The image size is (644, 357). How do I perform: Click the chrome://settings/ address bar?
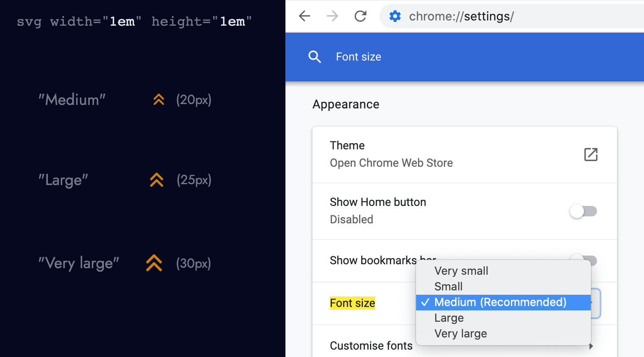(x=512, y=17)
